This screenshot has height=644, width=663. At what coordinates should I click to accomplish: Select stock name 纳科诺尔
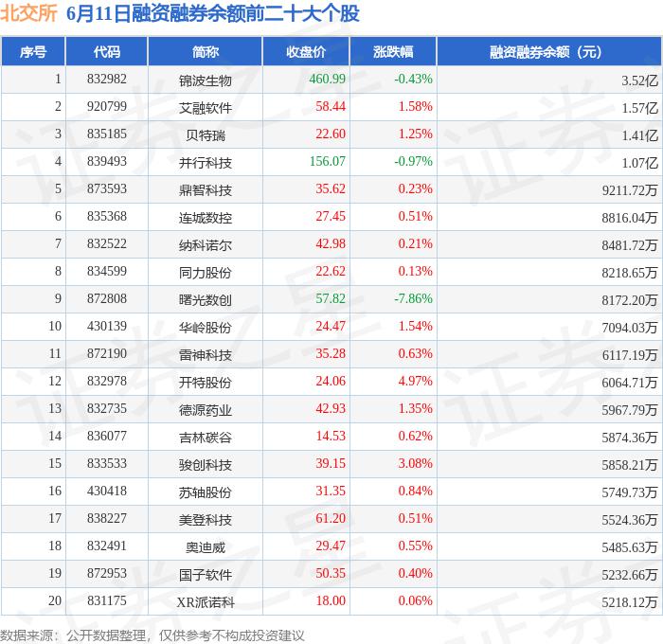pos(206,245)
